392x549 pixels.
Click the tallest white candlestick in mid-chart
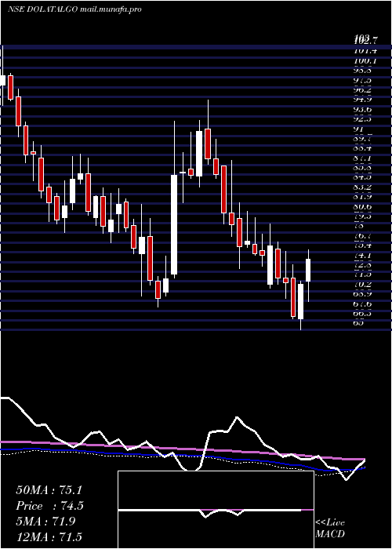pyautogui.click(x=174, y=224)
